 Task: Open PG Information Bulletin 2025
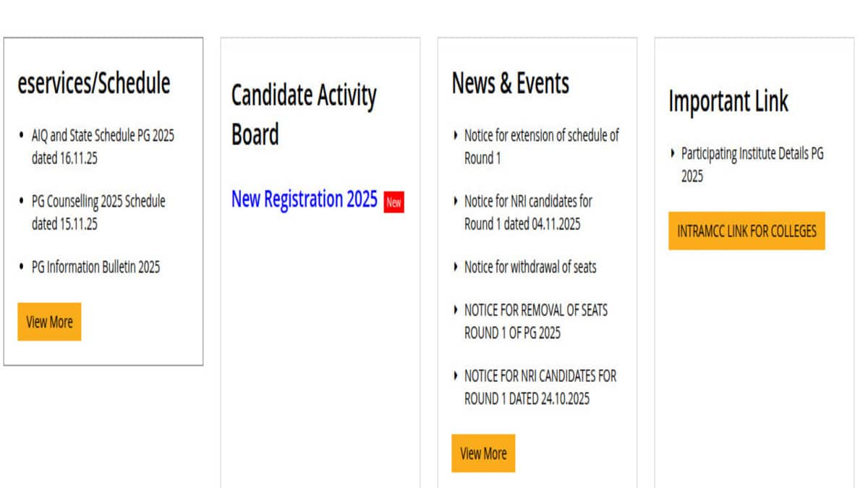[x=95, y=267]
